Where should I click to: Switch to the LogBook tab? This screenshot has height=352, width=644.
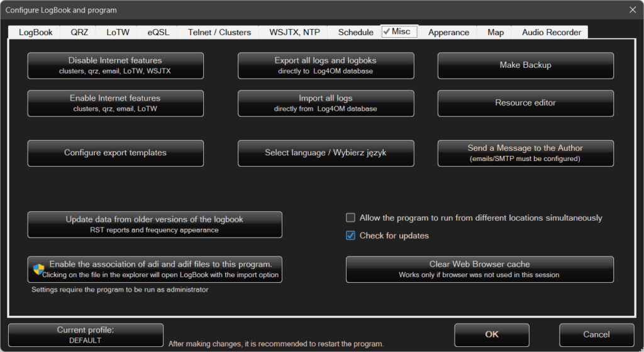(35, 32)
